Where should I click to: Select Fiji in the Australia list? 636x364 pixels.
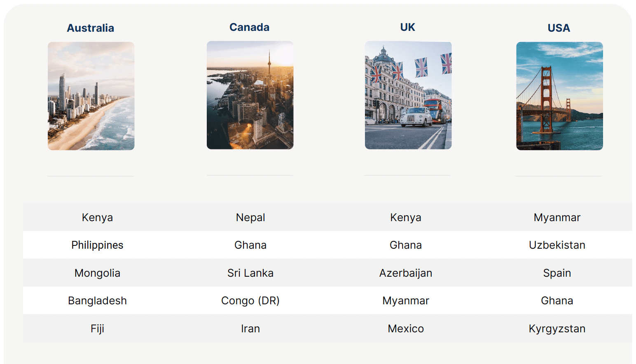tap(97, 329)
